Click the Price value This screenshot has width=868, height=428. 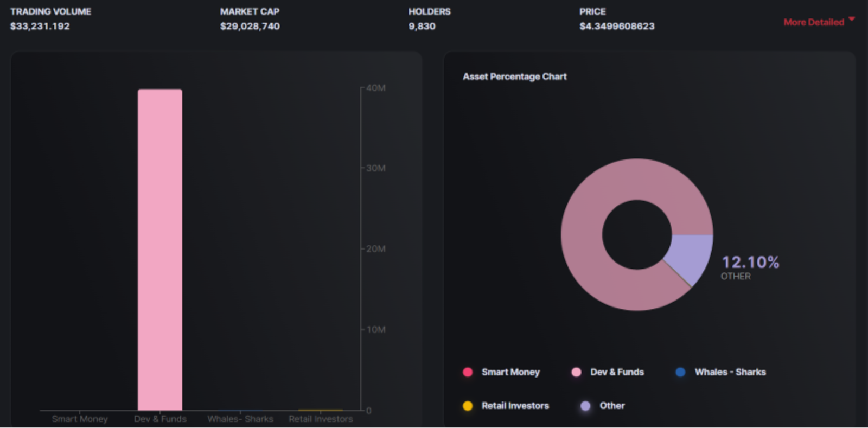click(617, 26)
